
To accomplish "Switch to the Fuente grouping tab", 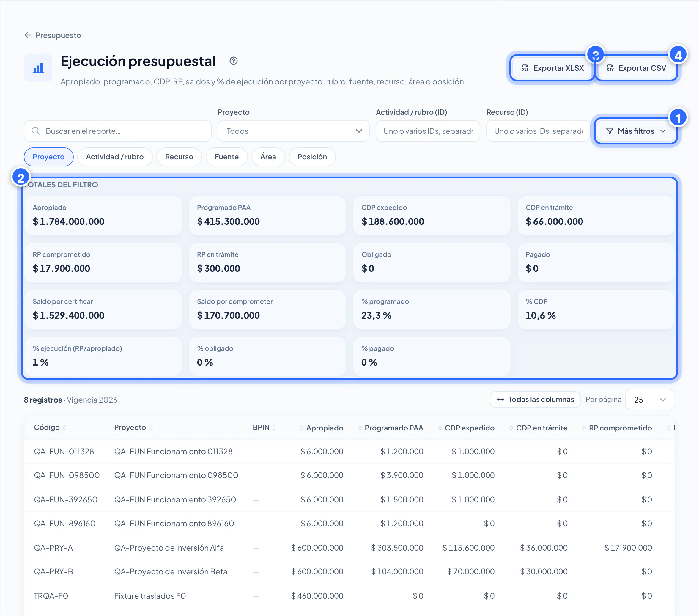I will [227, 157].
